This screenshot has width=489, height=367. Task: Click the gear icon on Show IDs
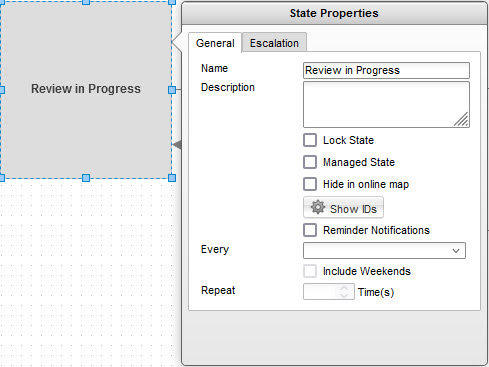(318, 207)
